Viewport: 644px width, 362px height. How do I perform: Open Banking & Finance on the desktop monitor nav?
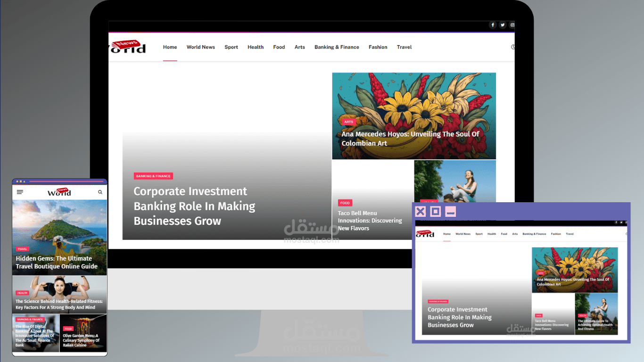coord(337,47)
